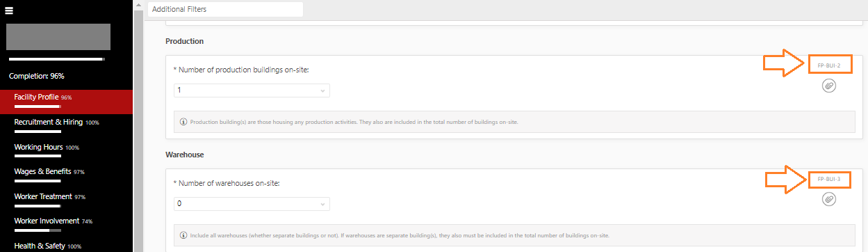The width and height of the screenshot is (868, 252).
Task: Click the FP-BUI-3 question code link
Action: (x=829, y=179)
